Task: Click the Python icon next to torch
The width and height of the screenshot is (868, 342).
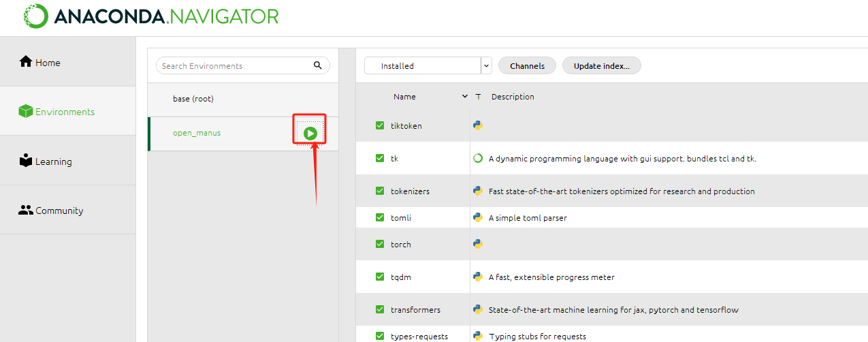Action: (x=478, y=244)
